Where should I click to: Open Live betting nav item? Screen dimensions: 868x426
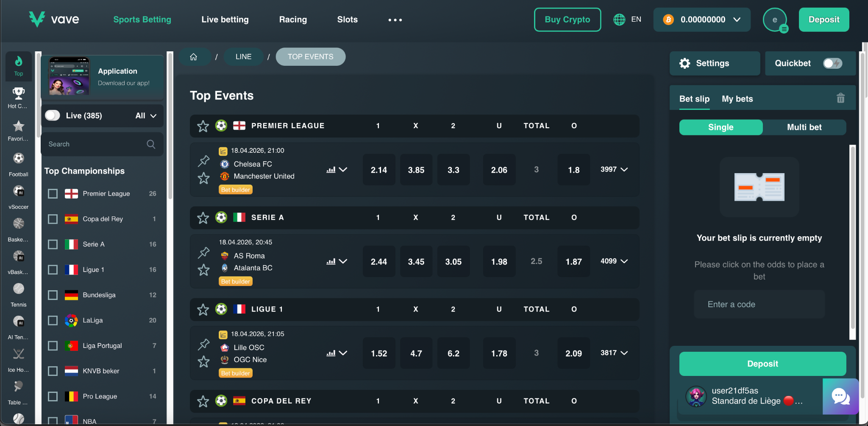coord(225,20)
